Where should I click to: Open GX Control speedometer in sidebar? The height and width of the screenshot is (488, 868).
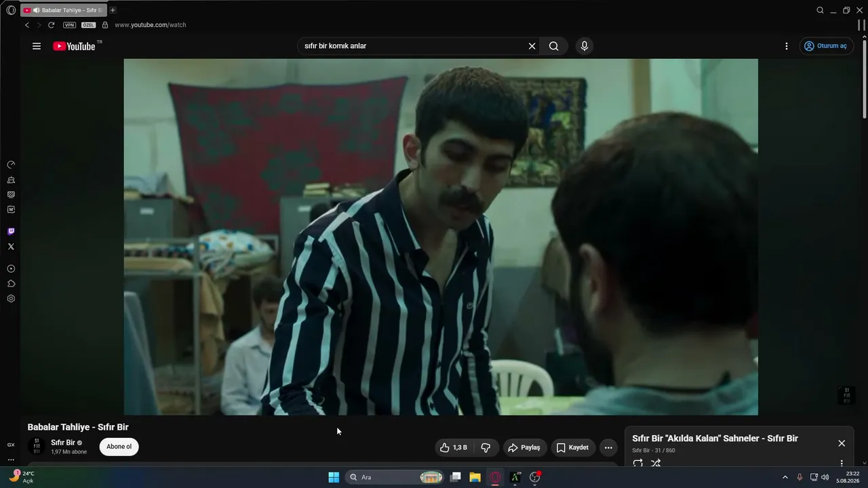[11, 165]
